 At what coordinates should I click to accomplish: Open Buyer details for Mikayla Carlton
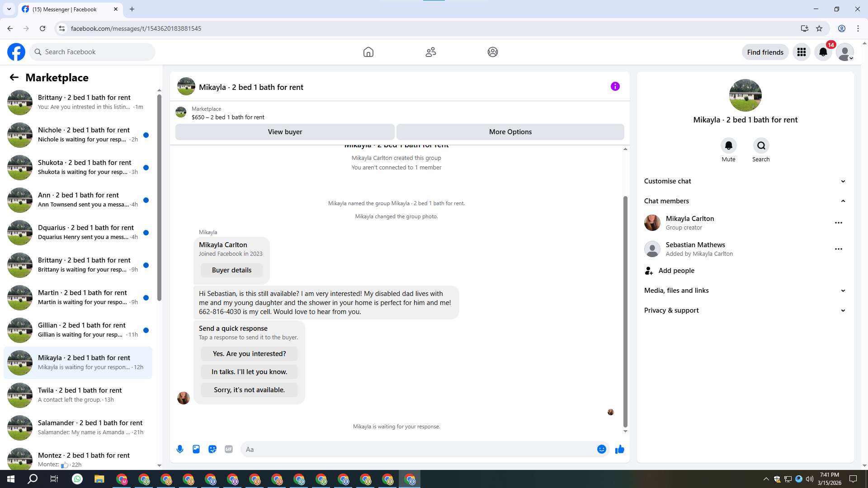pos(231,270)
